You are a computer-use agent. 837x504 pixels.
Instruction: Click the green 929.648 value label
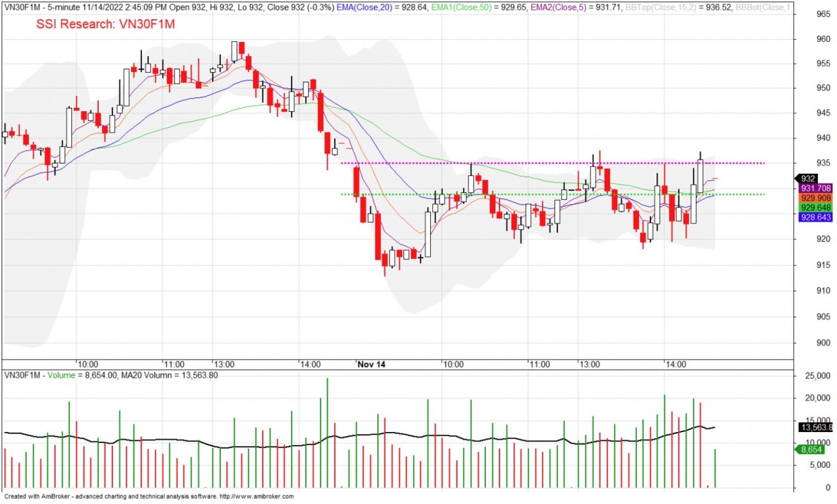[816, 207]
